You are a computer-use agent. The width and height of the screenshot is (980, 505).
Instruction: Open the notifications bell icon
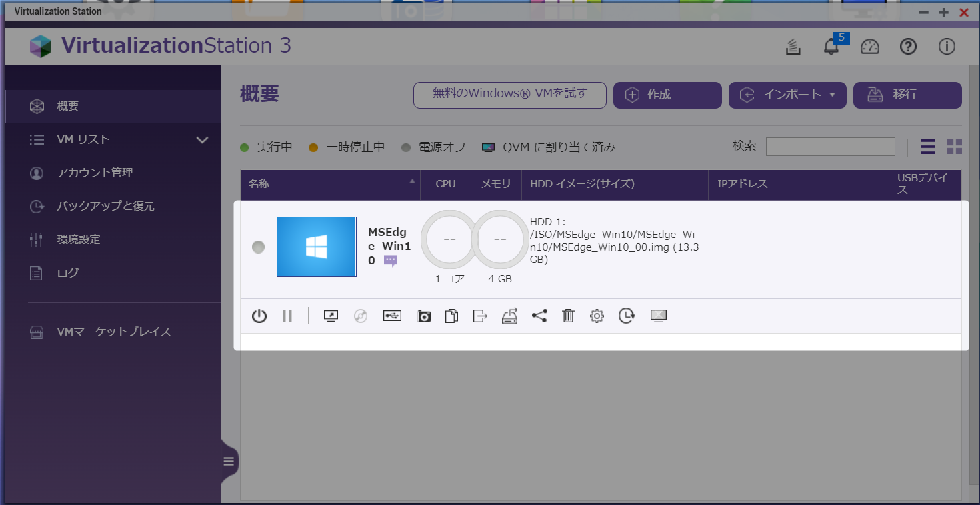point(831,47)
